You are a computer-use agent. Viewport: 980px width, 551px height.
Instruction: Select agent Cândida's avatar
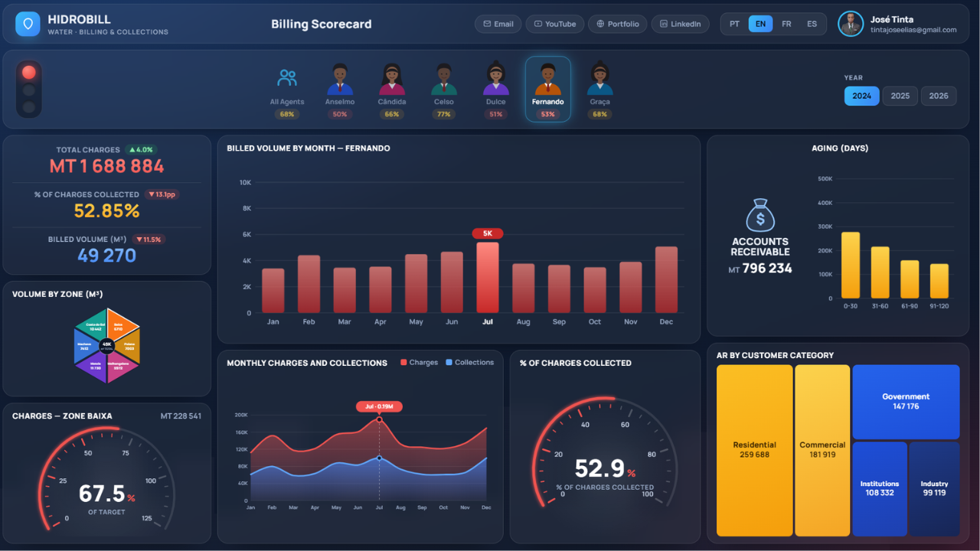pyautogui.click(x=392, y=79)
